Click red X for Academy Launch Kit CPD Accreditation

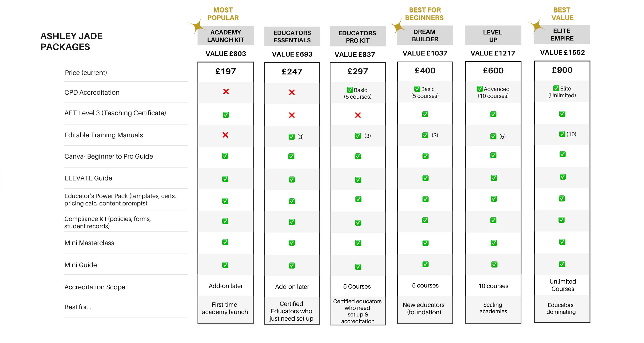pyautogui.click(x=226, y=92)
